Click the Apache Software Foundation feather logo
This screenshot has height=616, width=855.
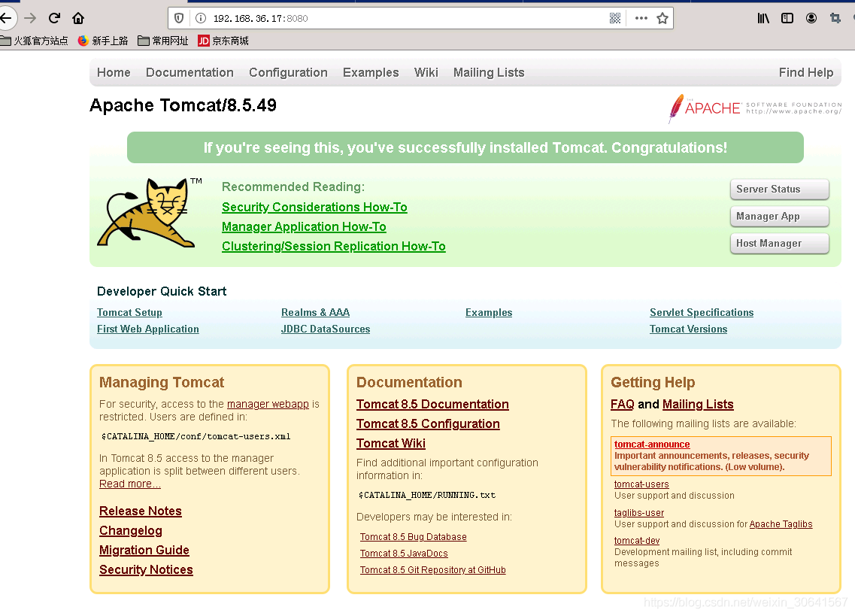pyautogui.click(x=755, y=108)
